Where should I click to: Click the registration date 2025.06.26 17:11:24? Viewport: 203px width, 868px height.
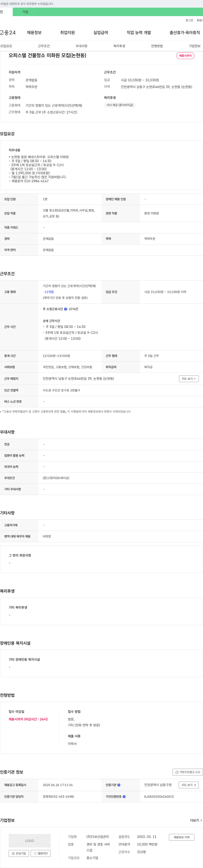pyautogui.click(x=58, y=785)
